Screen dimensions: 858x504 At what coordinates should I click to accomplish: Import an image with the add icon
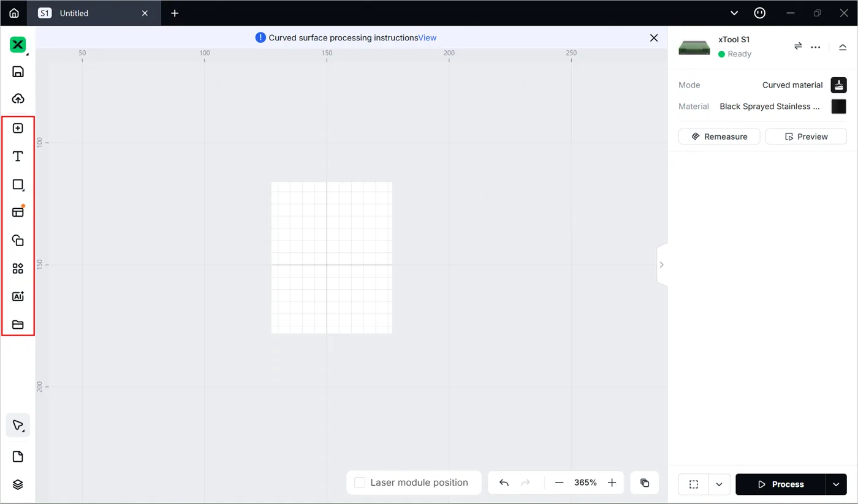coord(18,128)
